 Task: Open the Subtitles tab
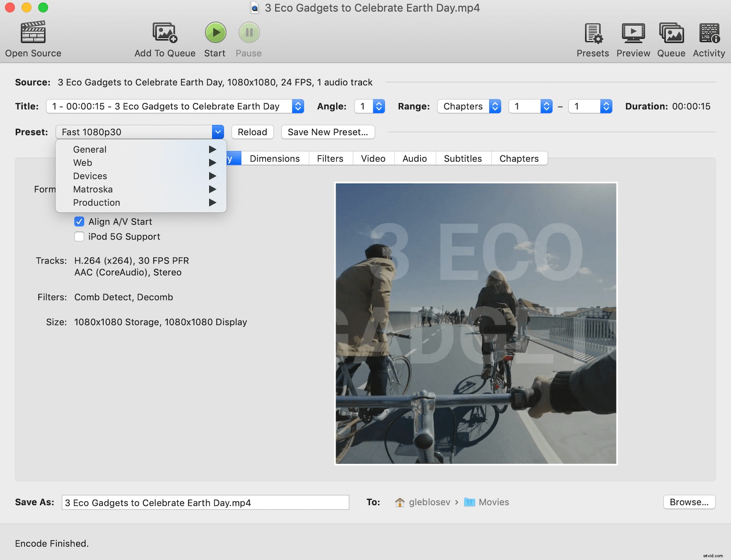[463, 158]
